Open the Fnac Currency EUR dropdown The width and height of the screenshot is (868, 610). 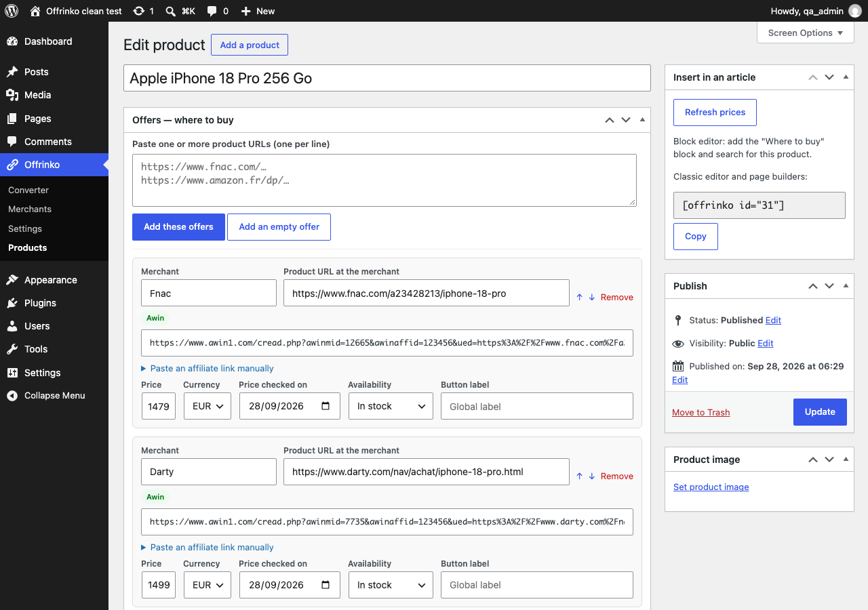[x=208, y=406]
